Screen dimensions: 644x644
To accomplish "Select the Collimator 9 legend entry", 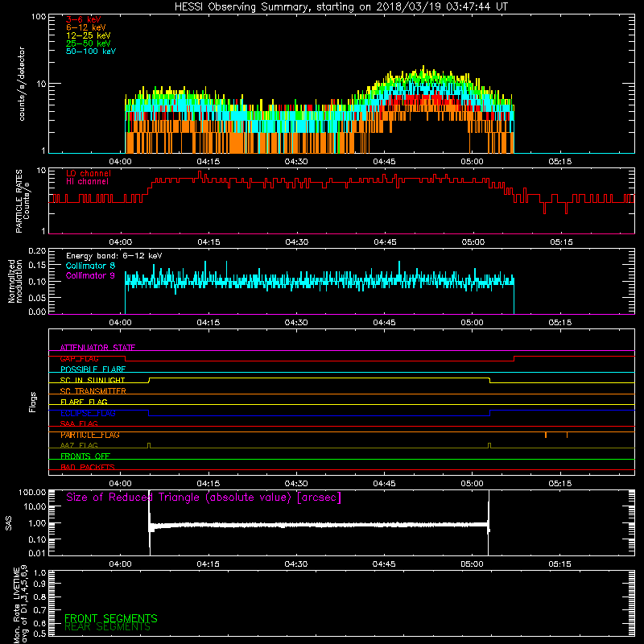I will [x=90, y=275].
